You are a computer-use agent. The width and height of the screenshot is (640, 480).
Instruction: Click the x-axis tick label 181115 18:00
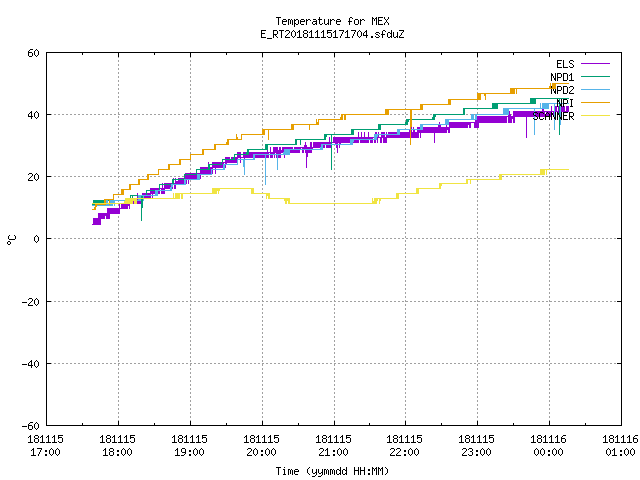point(117,446)
